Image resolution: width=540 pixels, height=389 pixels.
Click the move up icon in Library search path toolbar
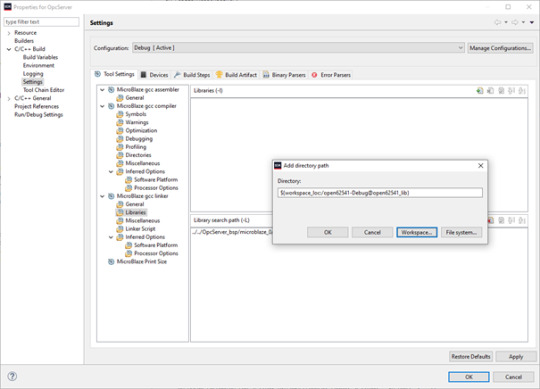point(511,220)
